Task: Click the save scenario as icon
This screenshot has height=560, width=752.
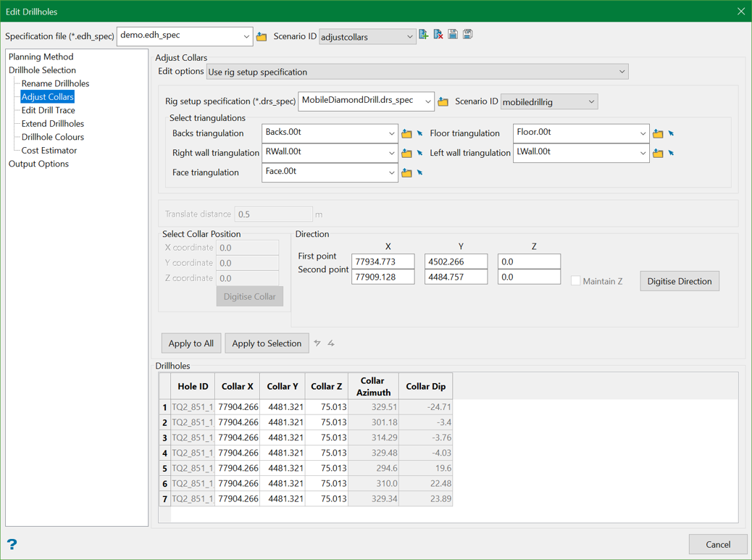Action: (x=468, y=35)
